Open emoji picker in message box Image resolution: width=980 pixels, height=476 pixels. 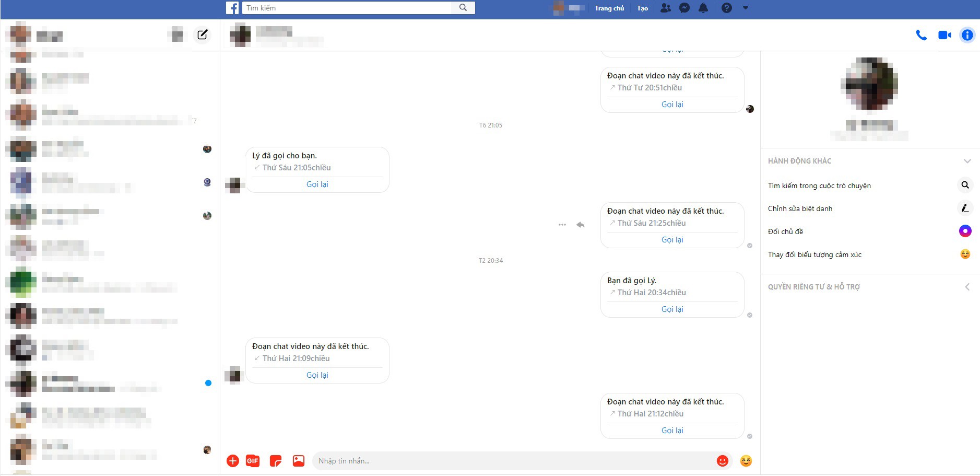click(723, 461)
